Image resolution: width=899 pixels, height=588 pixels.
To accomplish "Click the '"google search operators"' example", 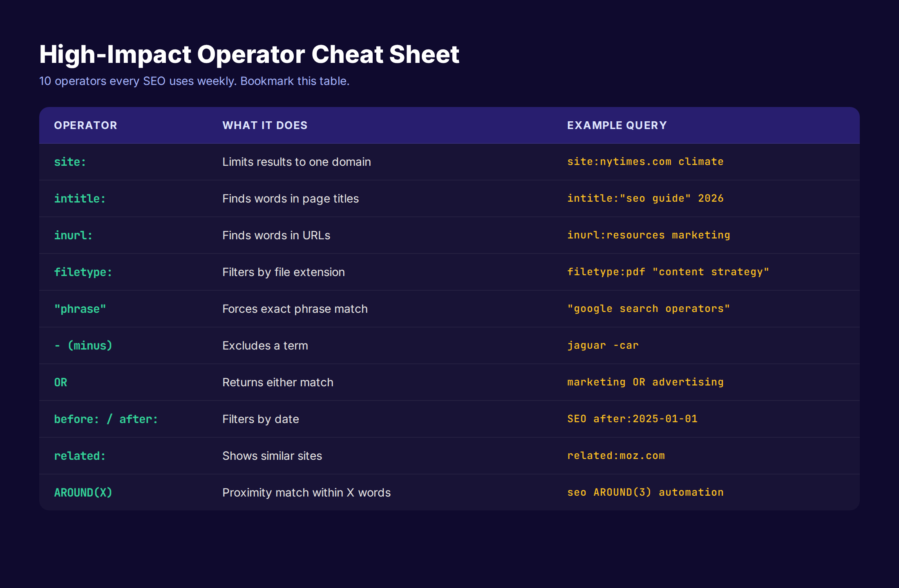I will click(649, 309).
